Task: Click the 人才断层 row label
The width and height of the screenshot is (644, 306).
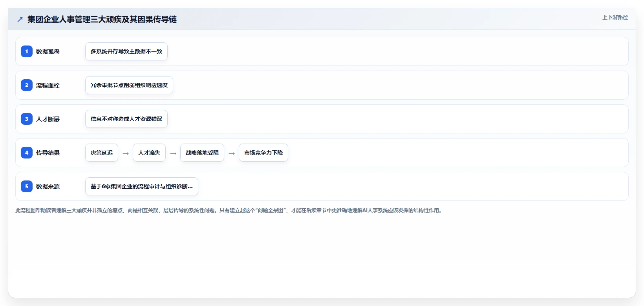Action: coord(48,119)
